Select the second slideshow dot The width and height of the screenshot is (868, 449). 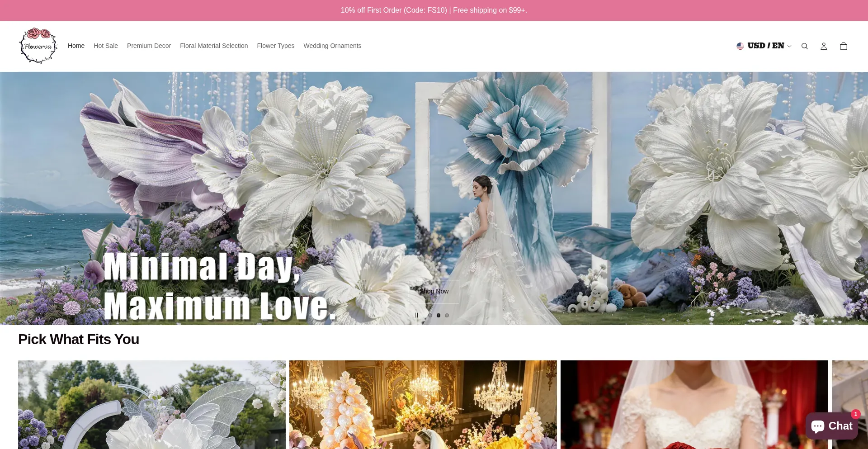point(439,315)
